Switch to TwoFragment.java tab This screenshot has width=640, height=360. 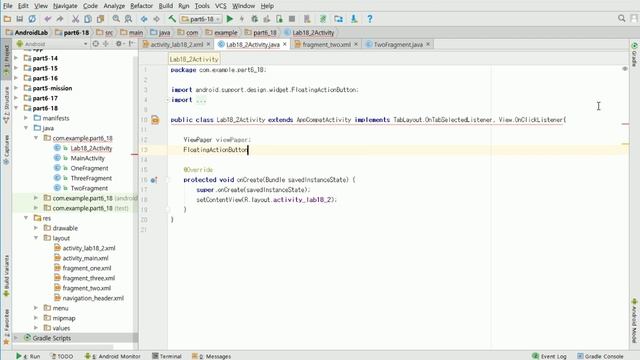[x=398, y=44]
